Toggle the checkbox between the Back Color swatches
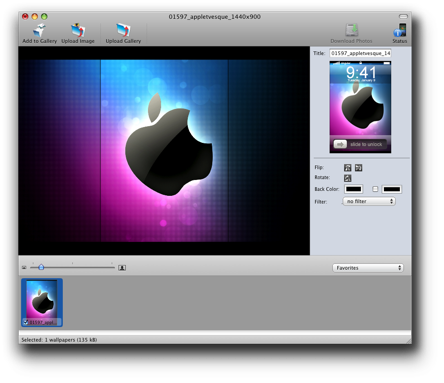The height and width of the screenshot is (383, 444). coord(375,189)
